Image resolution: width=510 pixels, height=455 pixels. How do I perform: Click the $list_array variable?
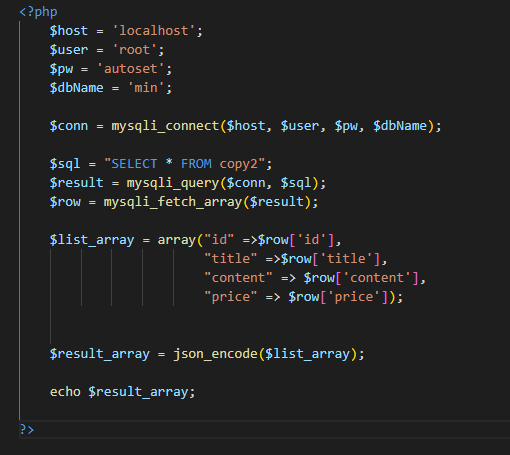click(x=92, y=240)
